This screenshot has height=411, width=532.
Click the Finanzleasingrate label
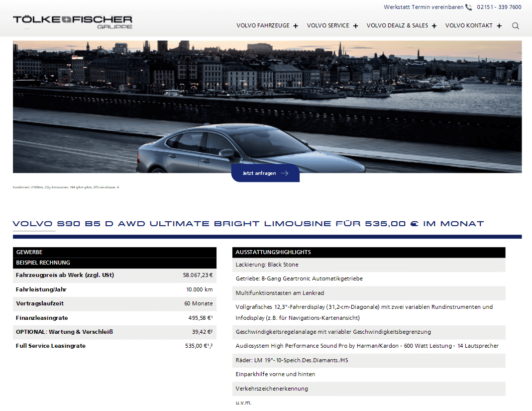[42, 318]
